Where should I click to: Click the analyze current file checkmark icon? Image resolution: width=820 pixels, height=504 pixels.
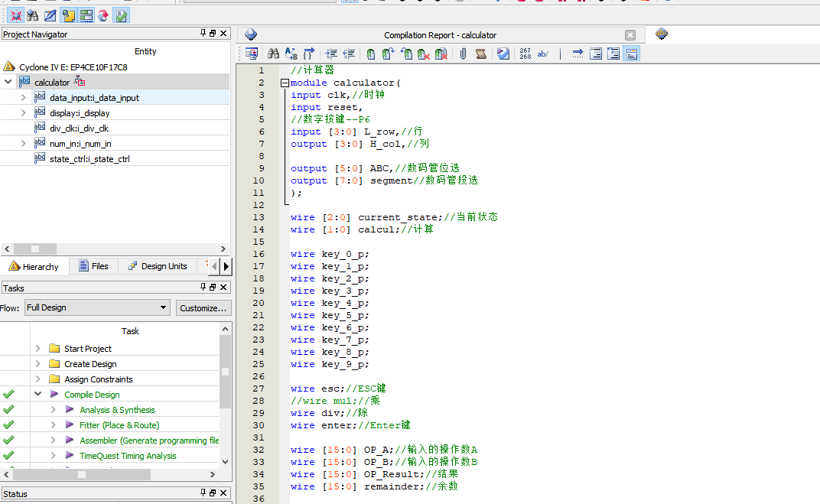pos(503,54)
